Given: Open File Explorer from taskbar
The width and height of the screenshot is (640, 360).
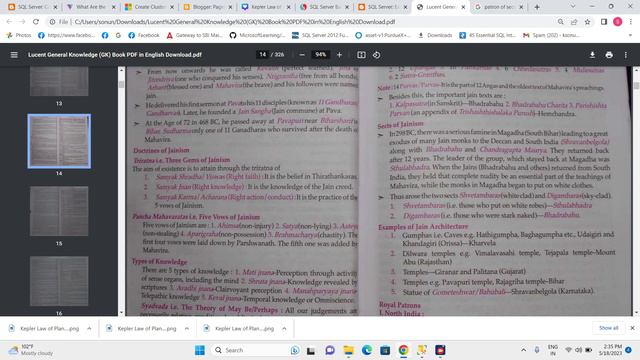Looking at the screenshot, I should pos(348,350).
